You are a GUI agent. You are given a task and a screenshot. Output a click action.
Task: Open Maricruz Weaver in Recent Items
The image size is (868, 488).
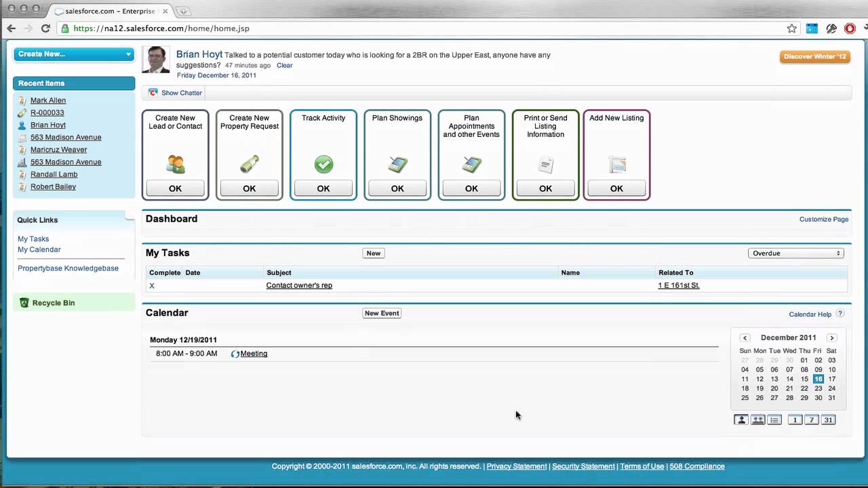pos(59,150)
